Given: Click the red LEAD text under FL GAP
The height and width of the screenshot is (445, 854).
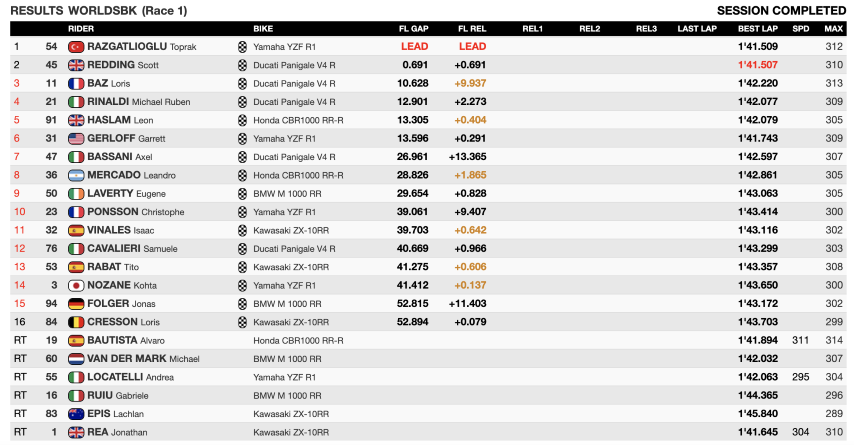Looking at the screenshot, I should tap(414, 47).
